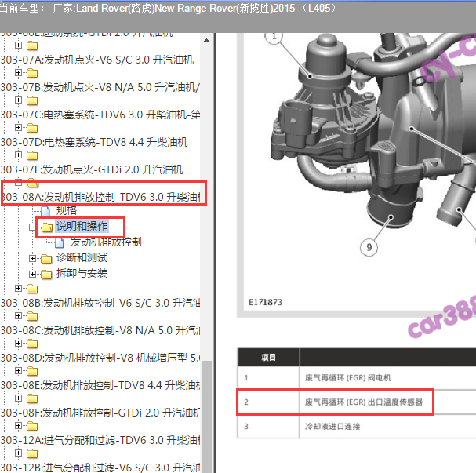Click the folder icon below 303-08E
Screen dimensions: 476x473
click(32, 398)
